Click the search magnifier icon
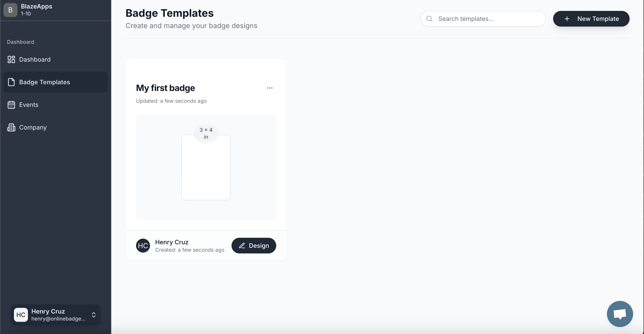Screen dimensions: 644x334 click(x=429, y=19)
